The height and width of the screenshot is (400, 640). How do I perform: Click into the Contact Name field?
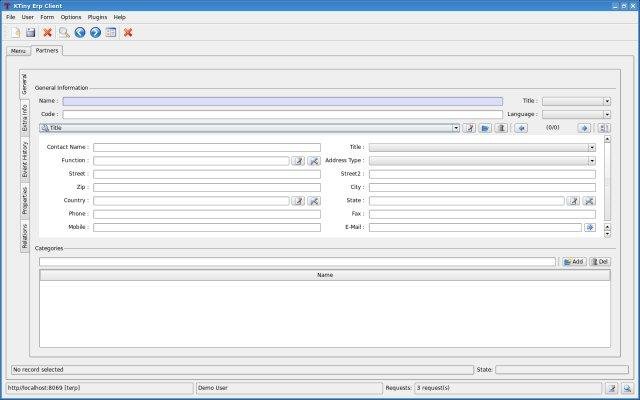[207, 147]
